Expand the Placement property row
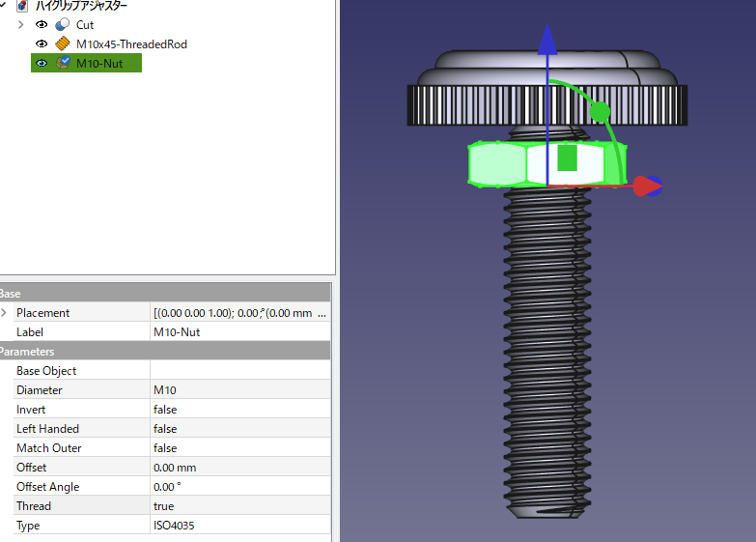This screenshot has height=542, width=756. tap(4, 313)
